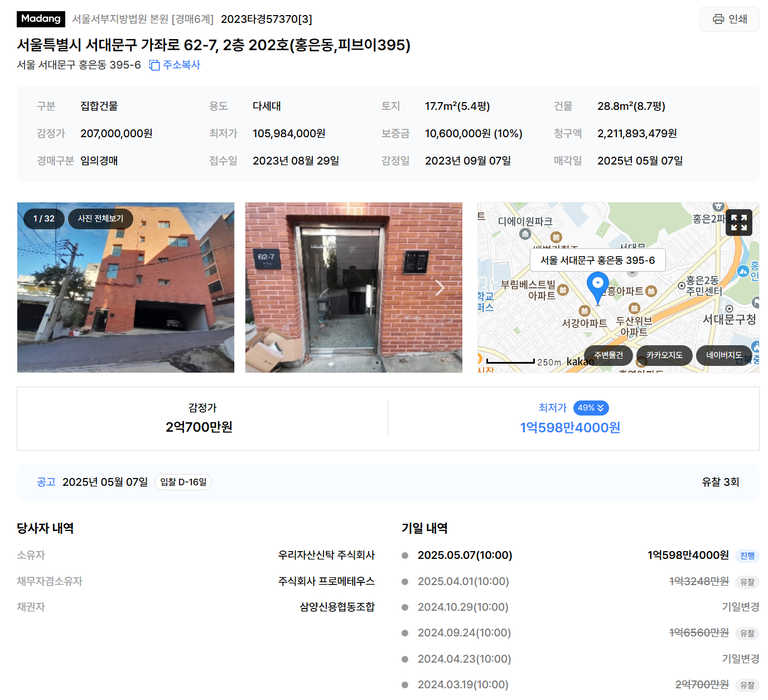
Task: Click 공고 label in notice bar
Action: point(46,482)
